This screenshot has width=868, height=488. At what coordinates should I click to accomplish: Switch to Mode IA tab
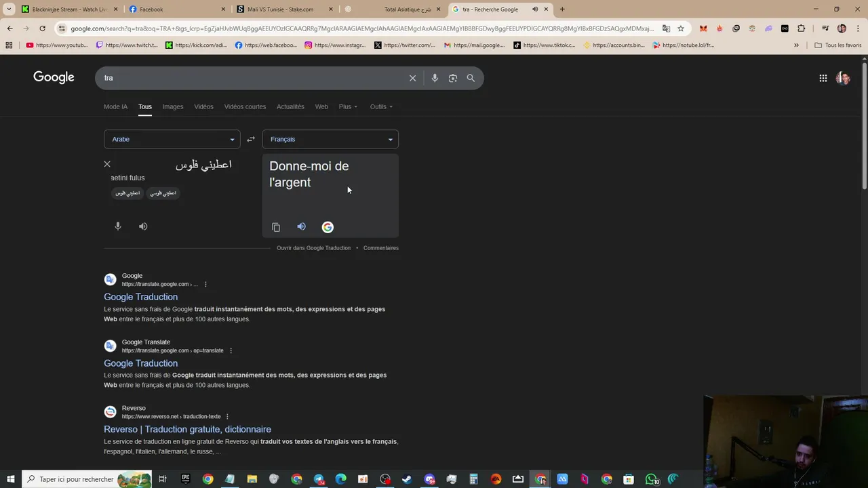tap(115, 106)
